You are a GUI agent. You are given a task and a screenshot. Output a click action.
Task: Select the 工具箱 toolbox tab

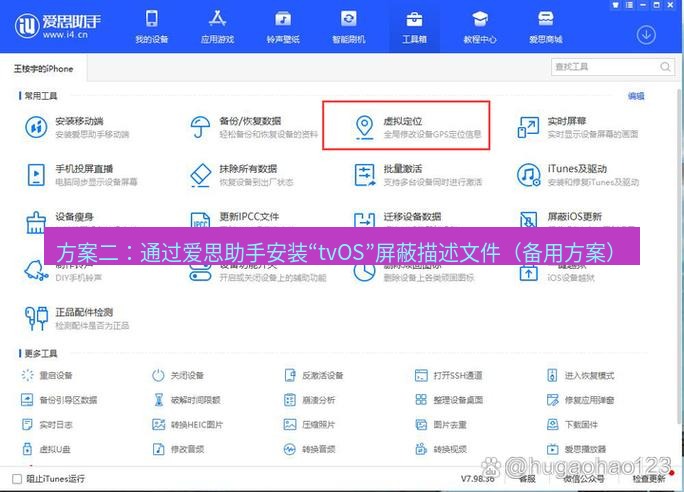click(414, 27)
